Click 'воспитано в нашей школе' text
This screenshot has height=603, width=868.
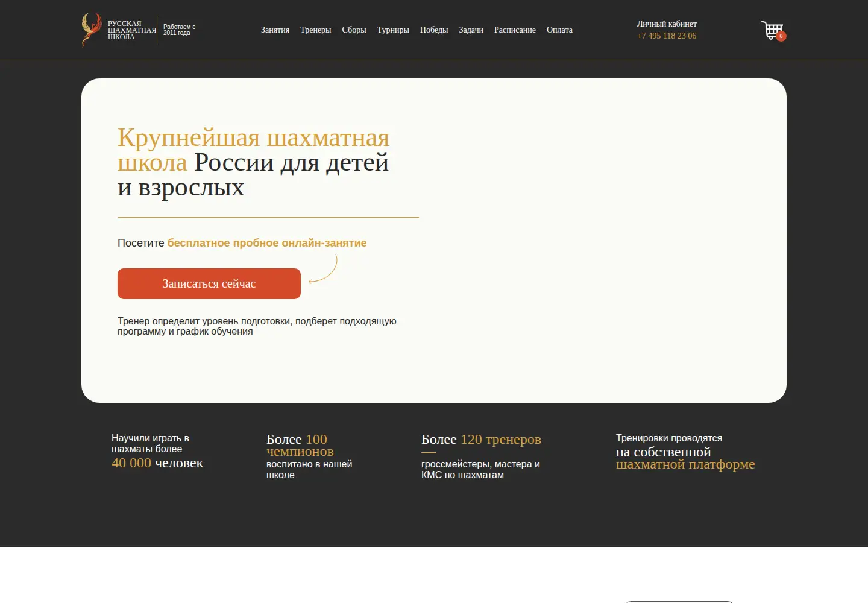[309, 470]
